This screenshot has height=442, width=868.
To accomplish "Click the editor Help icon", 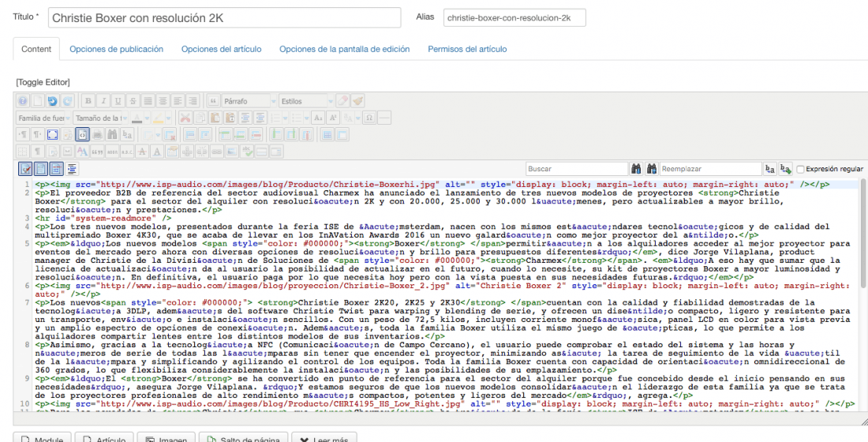I will click(23, 101).
